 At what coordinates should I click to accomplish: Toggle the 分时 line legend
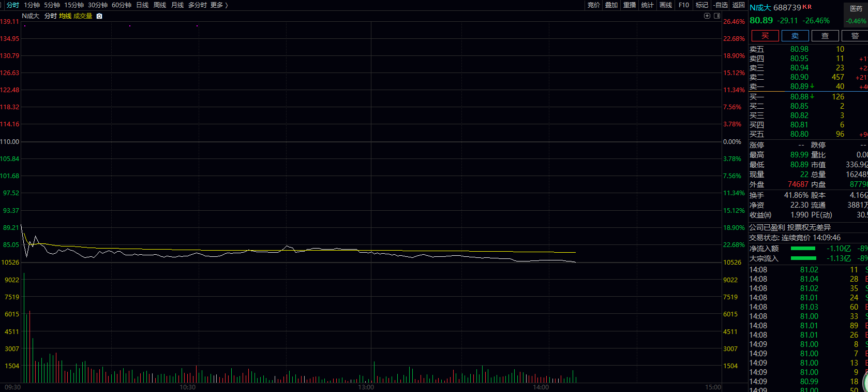[51, 16]
